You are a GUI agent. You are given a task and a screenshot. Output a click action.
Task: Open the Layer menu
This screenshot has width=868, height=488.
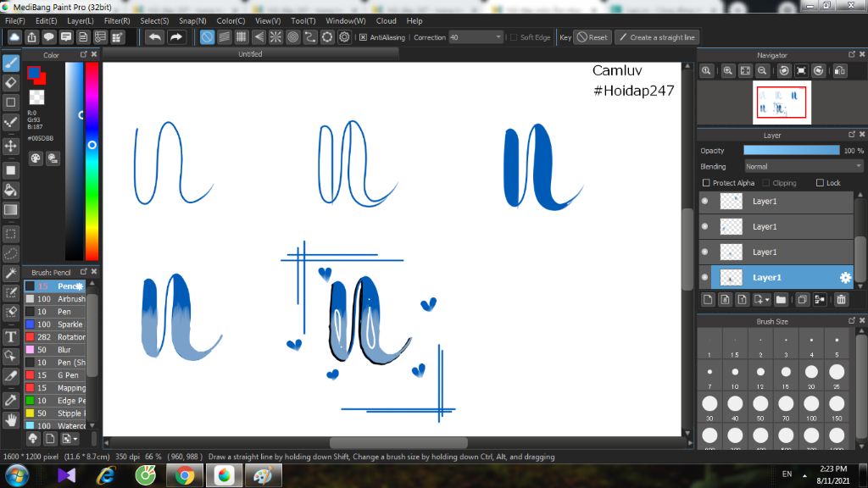pyautogui.click(x=81, y=20)
